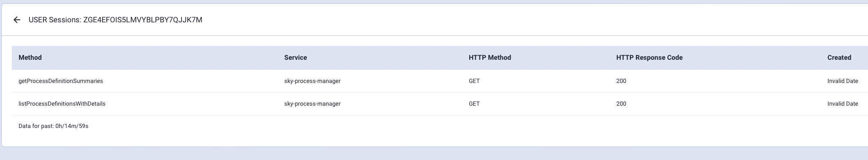Click the Created column header
Image resolution: width=868 pixels, height=160 pixels.
pyautogui.click(x=839, y=58)
